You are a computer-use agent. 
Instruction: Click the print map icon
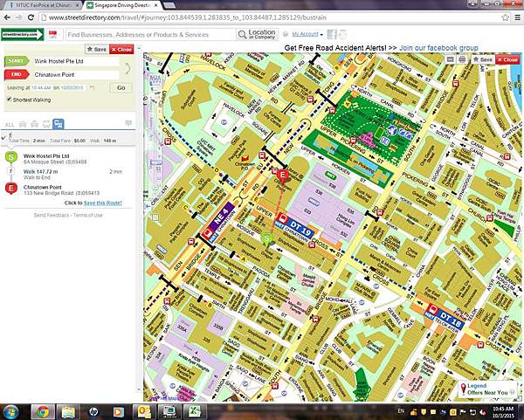pos(462,59)
